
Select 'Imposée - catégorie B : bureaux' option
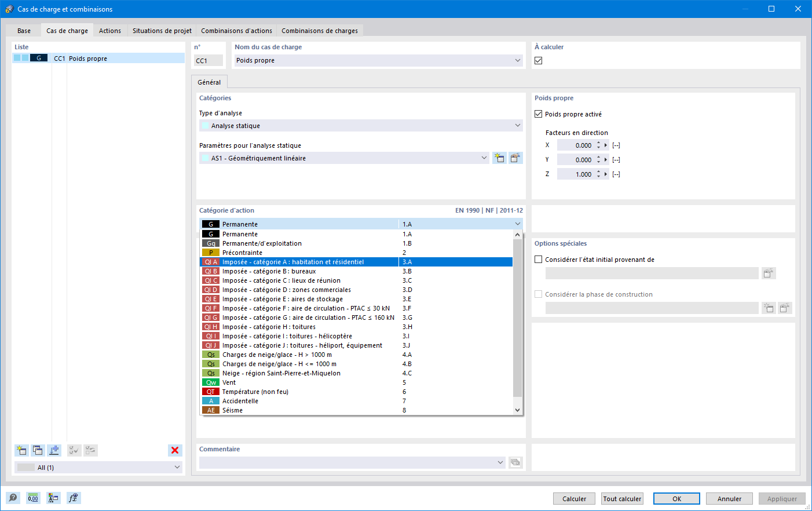click(x=356, y=271)
